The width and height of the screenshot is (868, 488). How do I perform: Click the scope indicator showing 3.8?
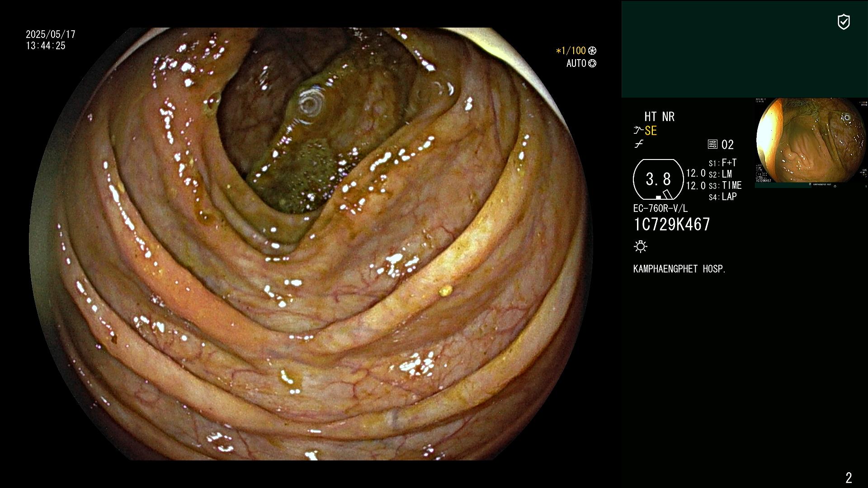pyautogui.click(x=658, y=179)
